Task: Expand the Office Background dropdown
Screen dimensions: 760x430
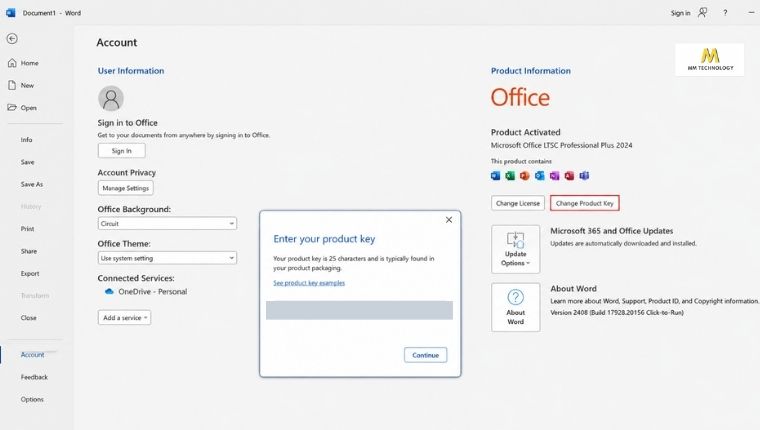Action: click(x=167, y=223)
